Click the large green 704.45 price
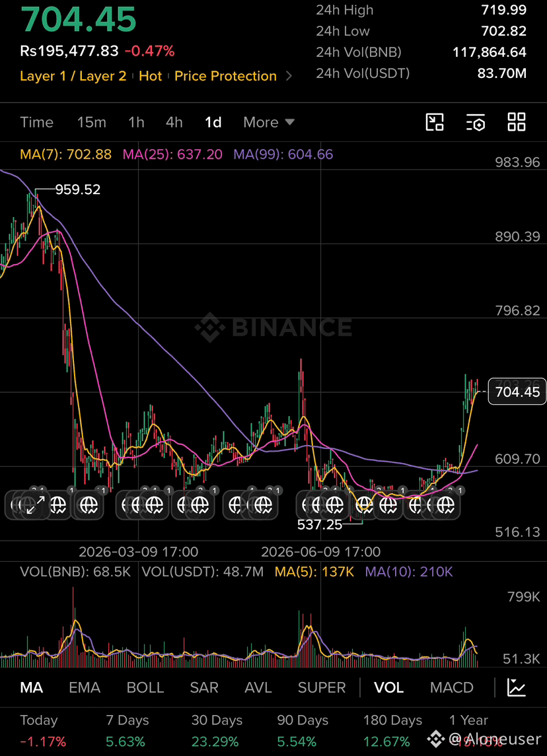 (78, 19)
